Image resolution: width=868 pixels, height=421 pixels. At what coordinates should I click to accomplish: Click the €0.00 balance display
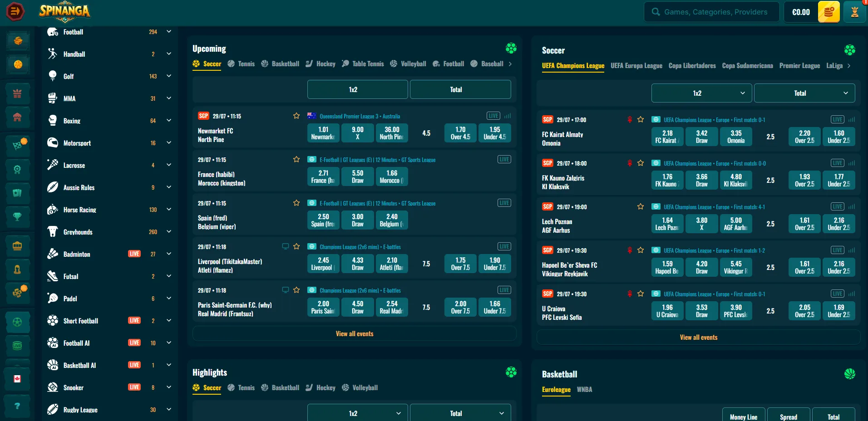point(801,12)
